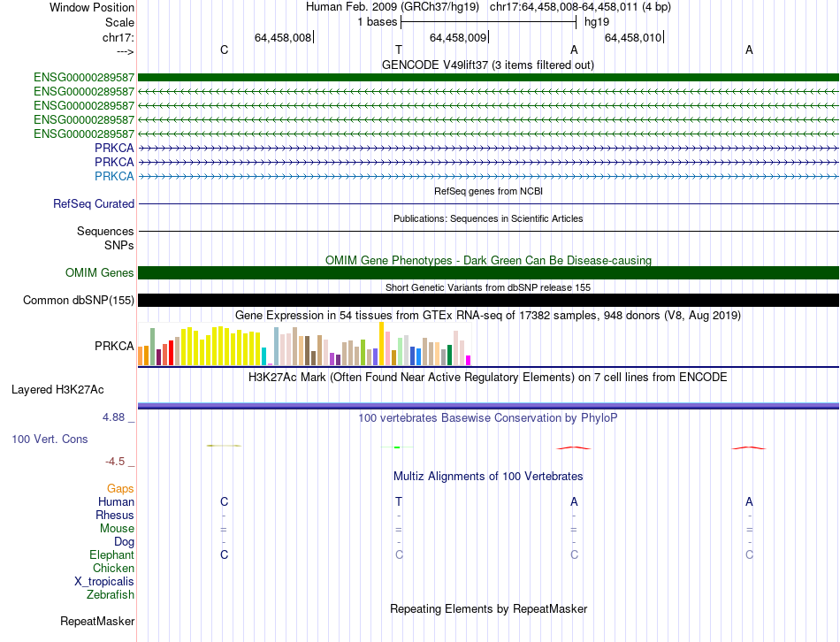Click the 1 bases scale bar

488,22
